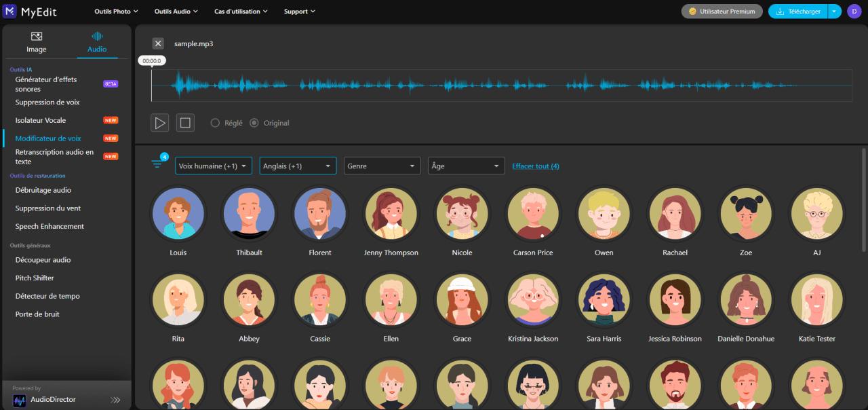Select the Nicole voice avatar
Screen dimensions: 868x410
tap(462, 213)
